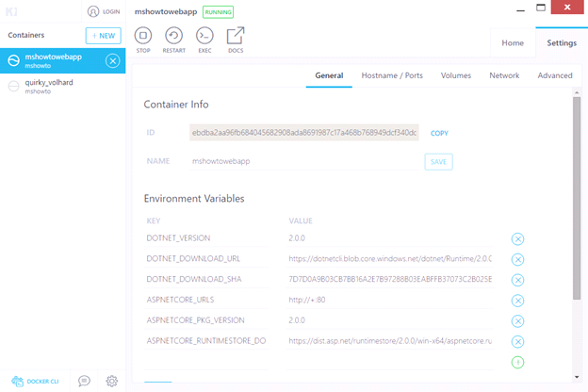588x392 pixels.
Task: Add new environment variable with green plus
Action: click(517, 362)
